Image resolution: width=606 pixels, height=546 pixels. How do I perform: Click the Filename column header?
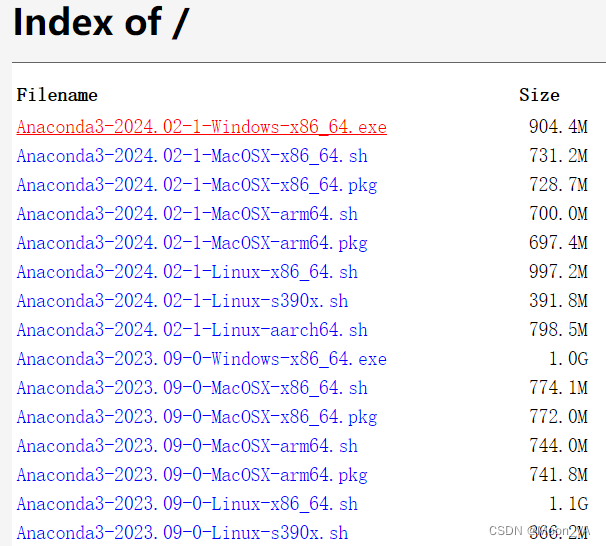57,95
